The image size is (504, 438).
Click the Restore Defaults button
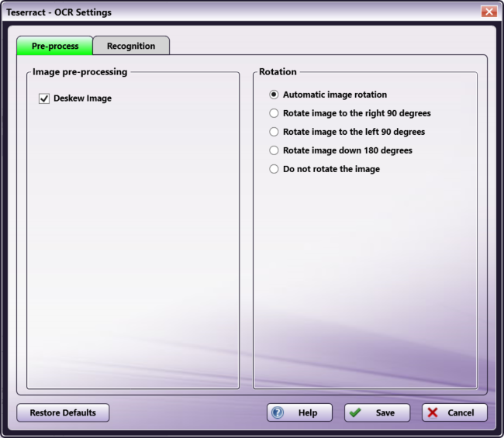63,412
